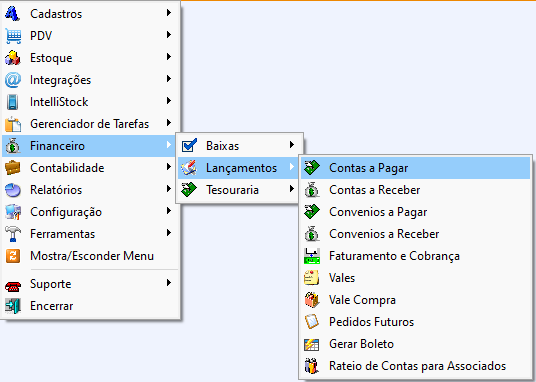Choose Encerrar to exit

pos(90,306)
